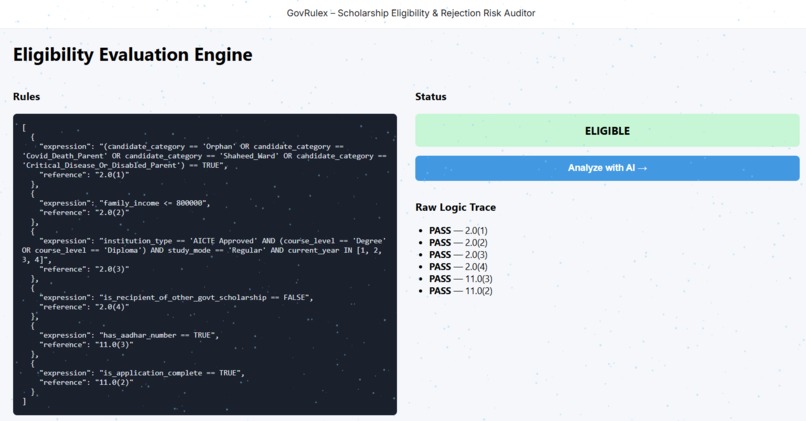Click the has_aadhar_number == TRUE expression
The width and height of the screenshot is (806, 421).
click(x=129, y=335)
